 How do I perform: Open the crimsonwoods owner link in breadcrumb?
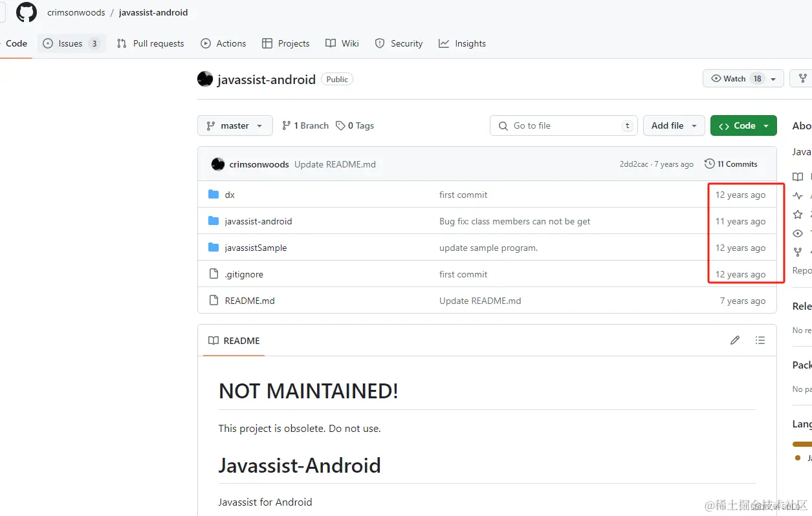pyautogui.click(x=76, y=12)
